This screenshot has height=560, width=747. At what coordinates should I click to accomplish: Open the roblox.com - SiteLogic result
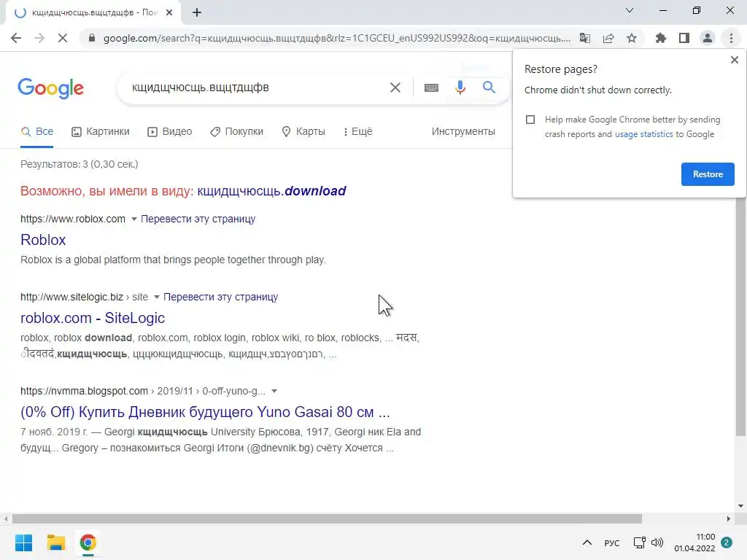click(93, 318)
